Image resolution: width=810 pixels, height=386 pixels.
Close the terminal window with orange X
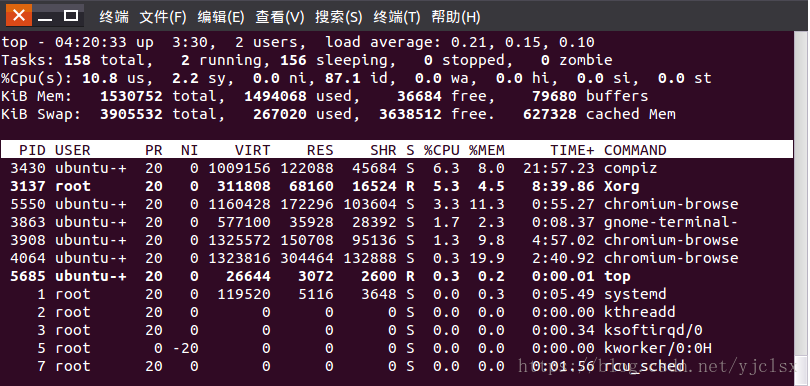coord(19,16)
